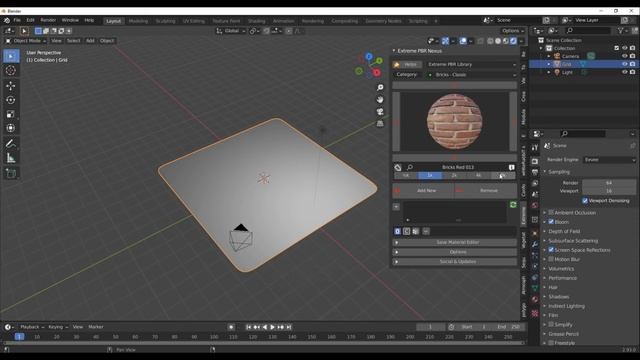640x360 pixels.
Task: Hide the Light object eye icon
Action: [624, 72]
